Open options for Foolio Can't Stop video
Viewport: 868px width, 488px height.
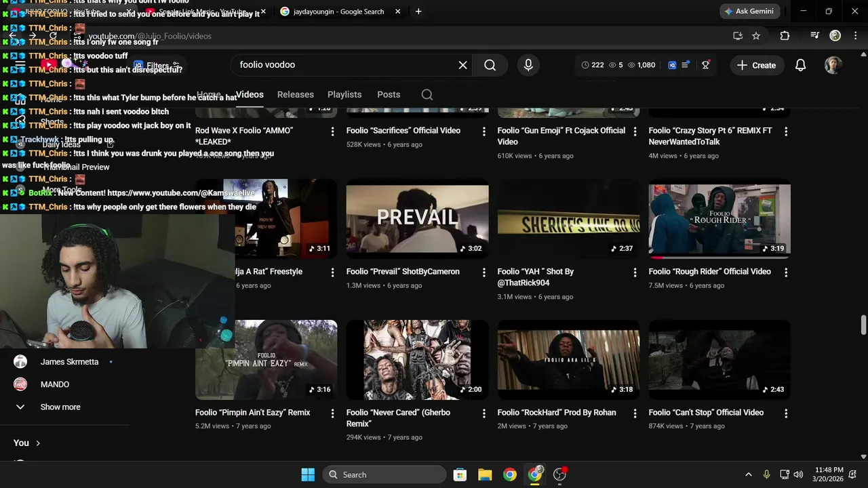pyautogui.click(x=786, y=413)
